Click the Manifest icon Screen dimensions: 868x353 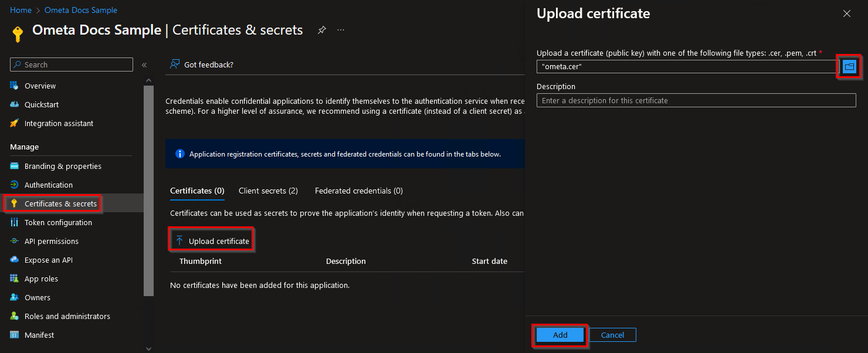(x=14, y=335)
